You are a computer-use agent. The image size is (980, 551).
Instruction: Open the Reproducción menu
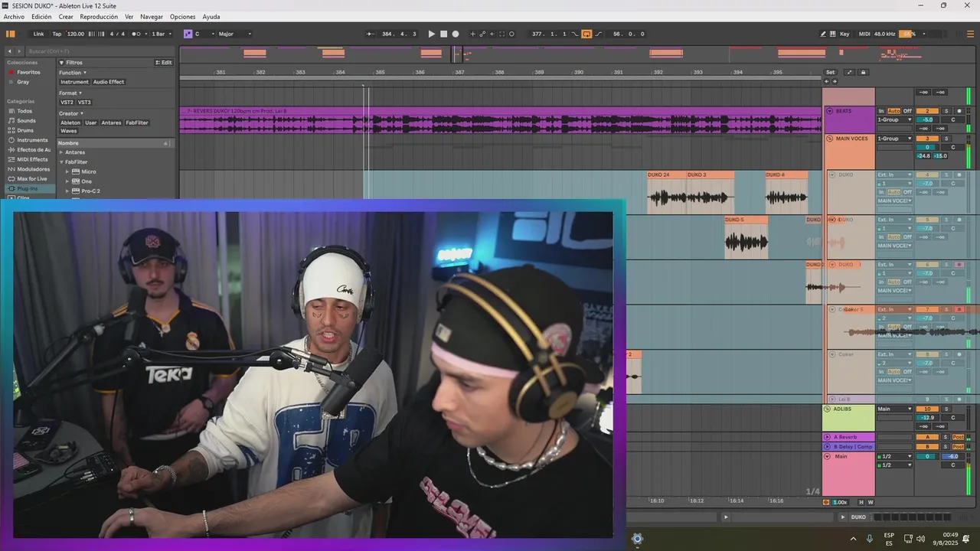click(99, 16)
